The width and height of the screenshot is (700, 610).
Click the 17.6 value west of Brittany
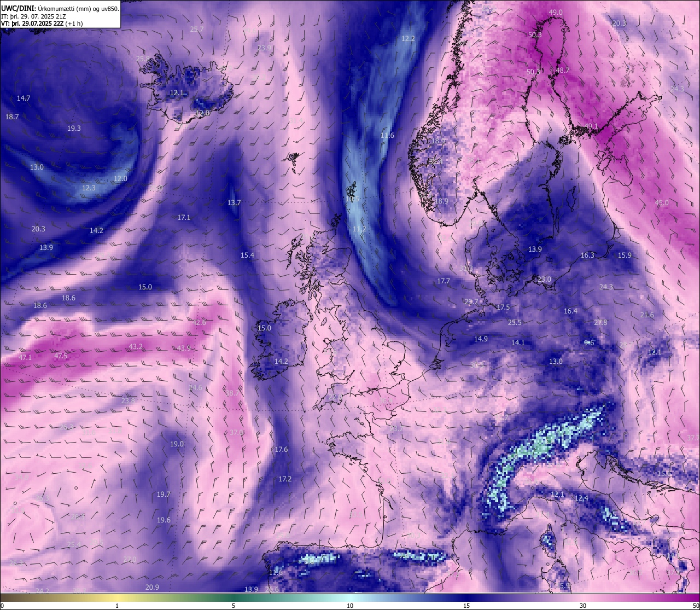coord(281,450)
